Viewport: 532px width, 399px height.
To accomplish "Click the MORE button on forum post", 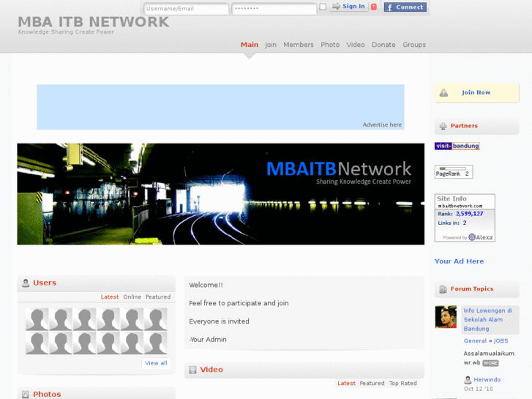I will click(490, 363).
